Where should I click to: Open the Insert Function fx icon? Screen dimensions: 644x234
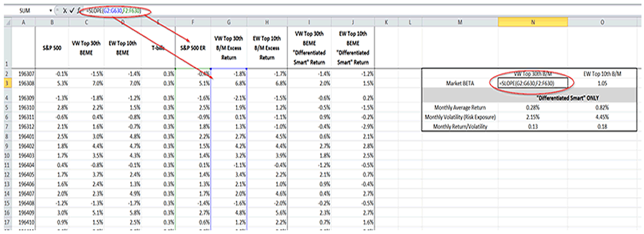tap(79, 10)
